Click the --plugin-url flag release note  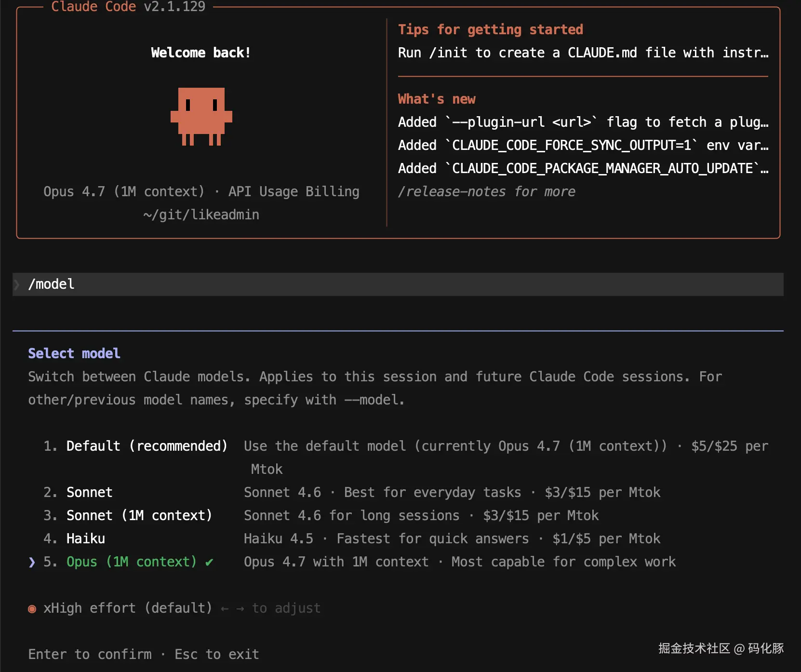click(x=583, y=122)
